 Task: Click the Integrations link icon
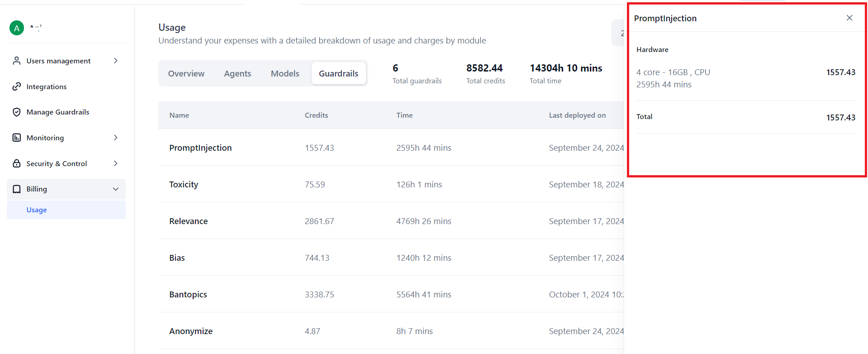[17, 86]
